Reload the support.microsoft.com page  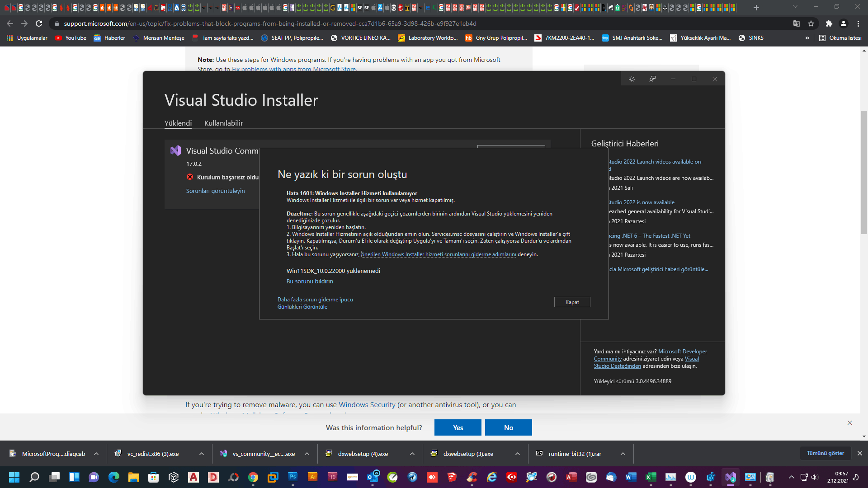(39, 23)
